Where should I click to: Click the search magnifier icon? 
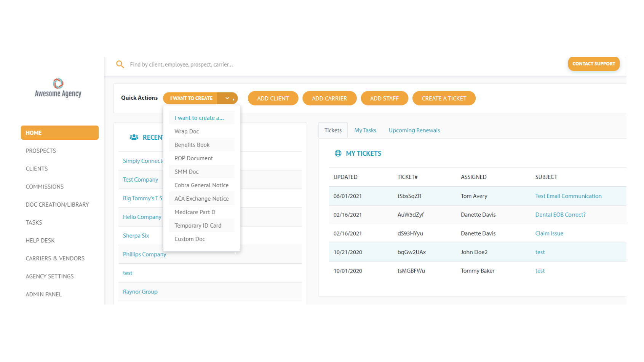point(120,64)
